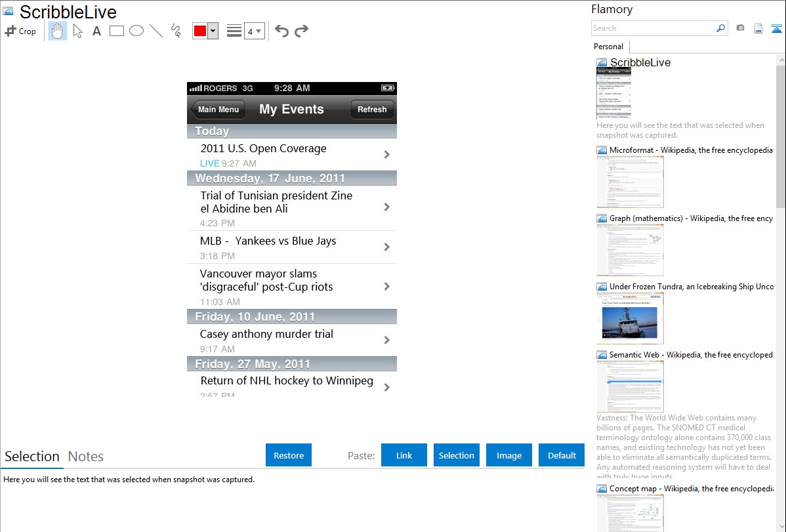Open the Semantic Web snapshot thumbnail
This screenshot has height=532, width=786.
[x=630, y=386]
